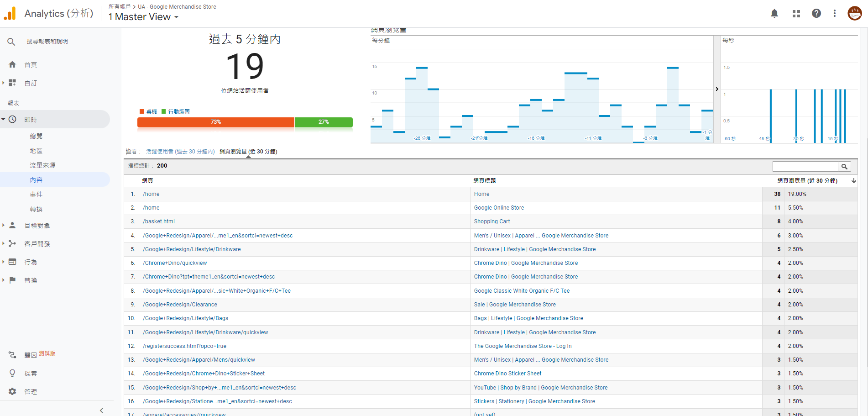Click the clock icon beside 即時
This screenshot has width=868, height=416.
click(x=12, y=119)
